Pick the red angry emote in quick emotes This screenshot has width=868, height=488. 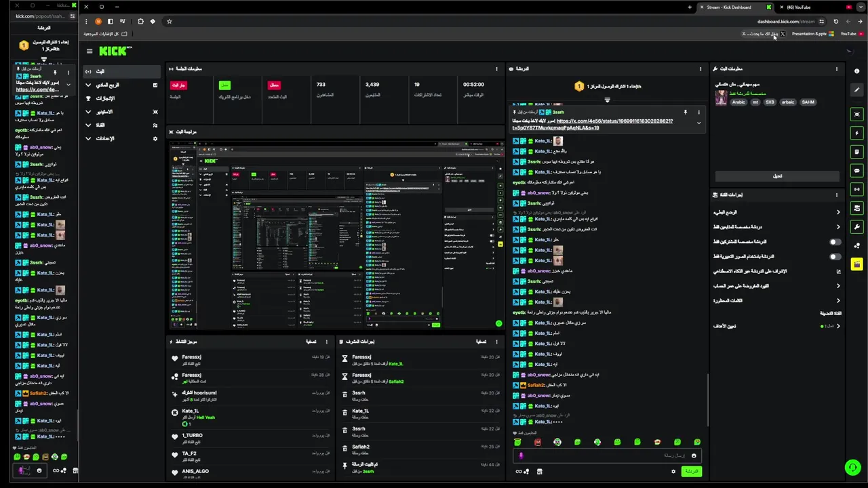(x=537, y=442)
